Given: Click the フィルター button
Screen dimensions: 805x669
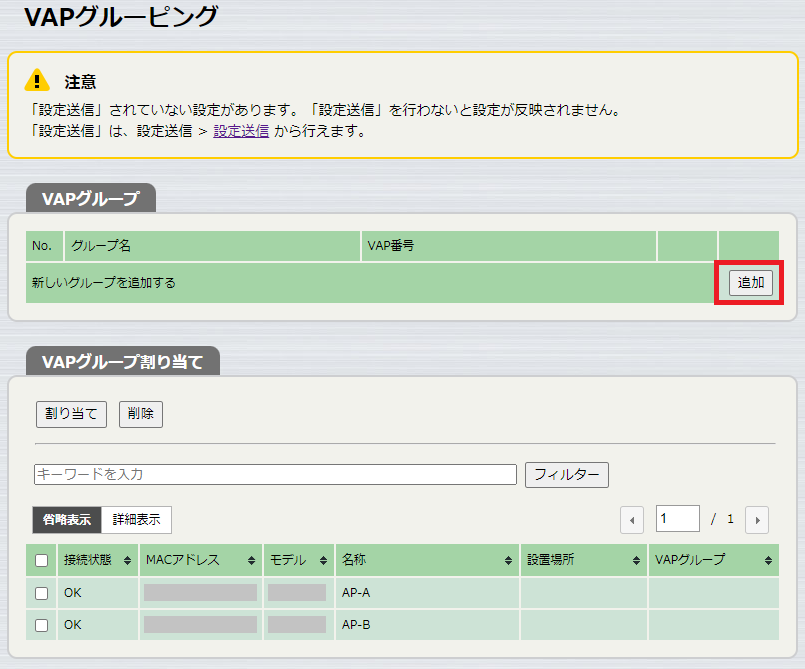Looking at the screenshot, I should click(x=566, y=474).
